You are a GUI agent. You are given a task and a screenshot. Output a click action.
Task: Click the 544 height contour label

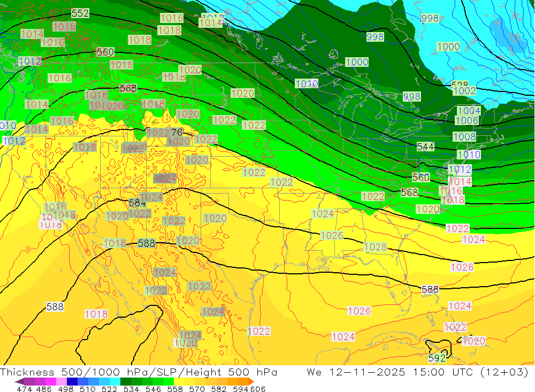(425, 147)
